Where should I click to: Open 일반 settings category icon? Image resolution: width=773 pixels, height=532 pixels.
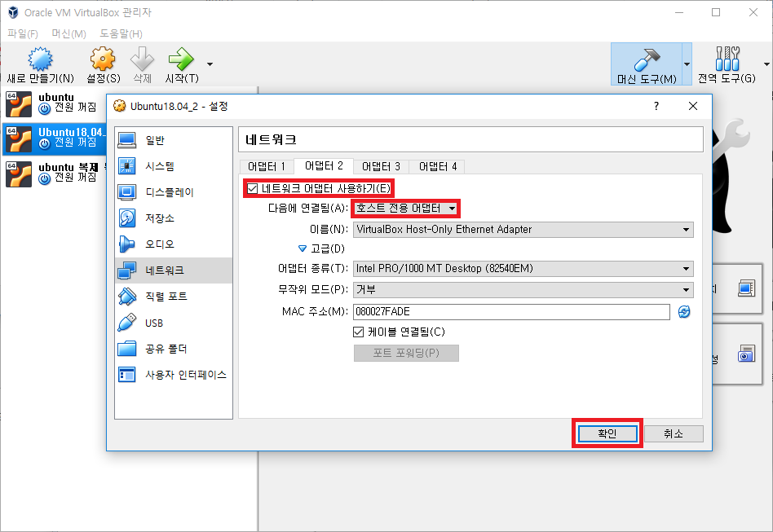[x=127, y=140]
